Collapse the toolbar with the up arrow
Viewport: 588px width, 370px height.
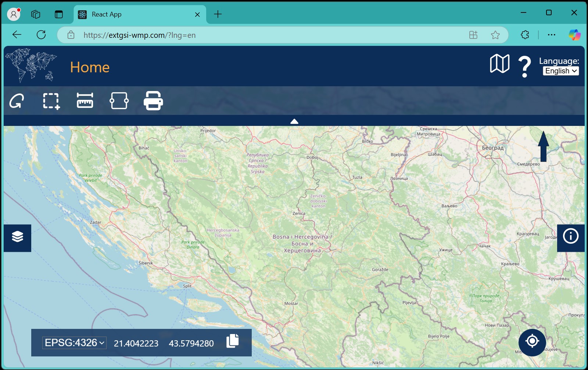click(x=294, y=121)
